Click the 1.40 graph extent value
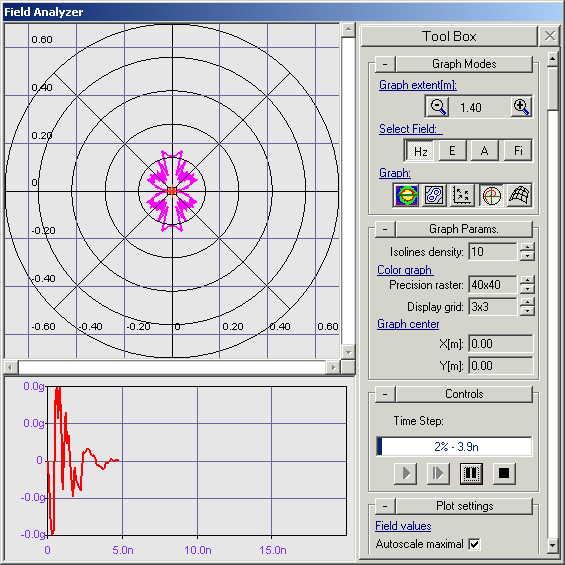The width and height of the screenshot is (565, 565). click(x=471, y=107)
